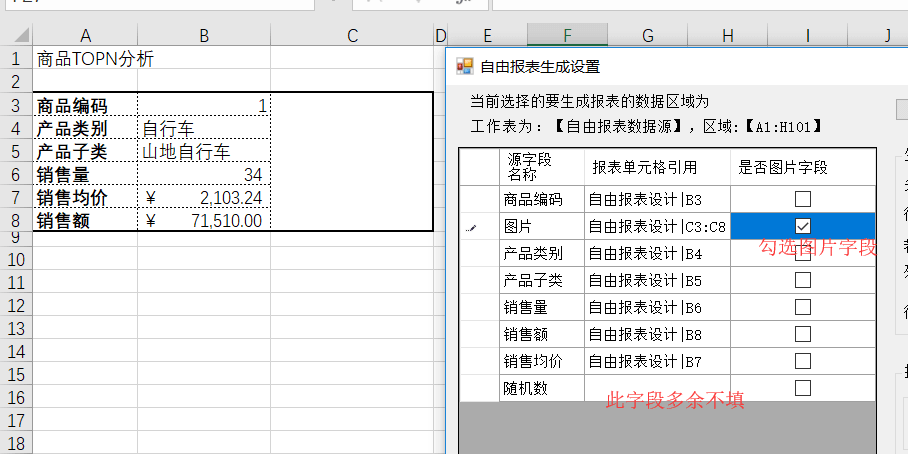Click the 销售额 label cell in worksheet
Image resolution: width=908 pixels, height=454 pixels.
pos(85,220)
